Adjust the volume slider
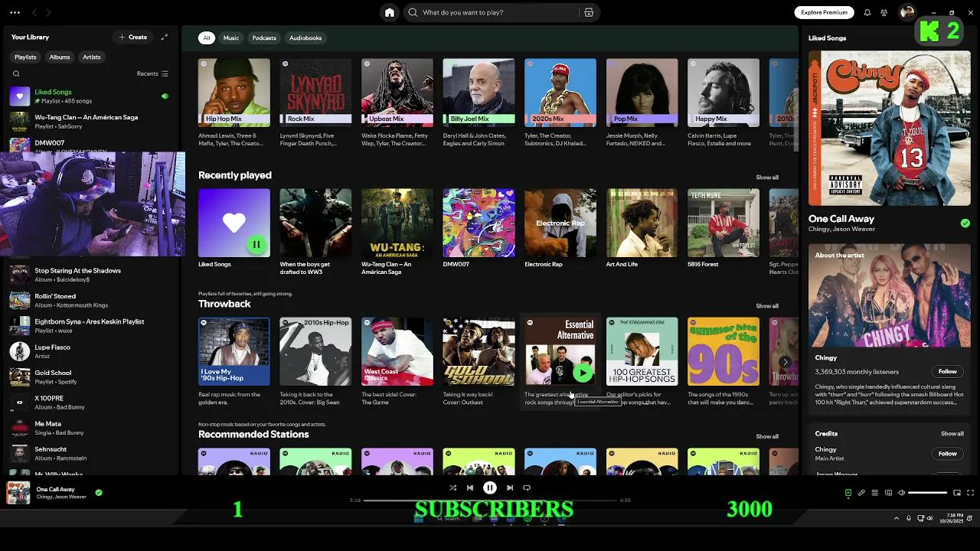The image size is (980, 551). (928, 493)
